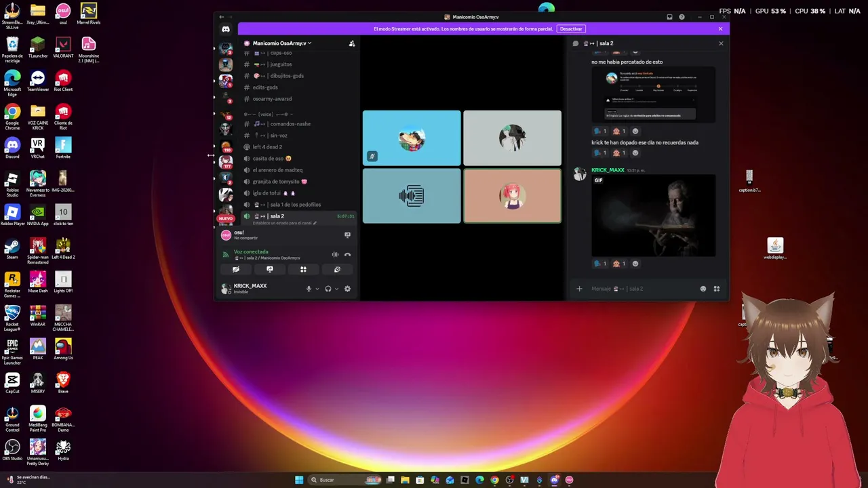Share the osu! game screen icon
Viewport: 868px width, 488px height.
click(347, 235)
